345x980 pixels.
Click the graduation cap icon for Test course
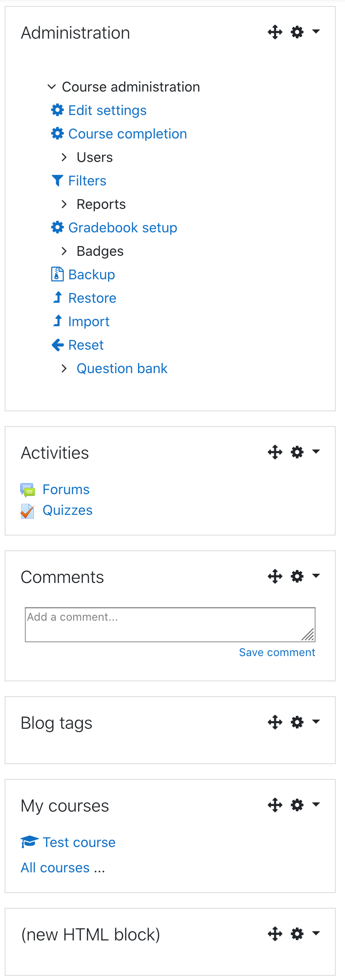tap(29, 842)
